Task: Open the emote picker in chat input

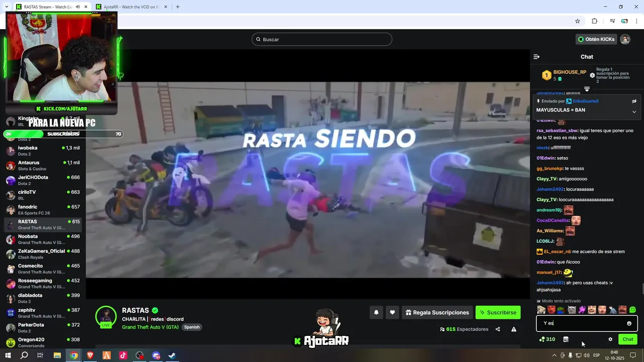Action: pos(629,323)
